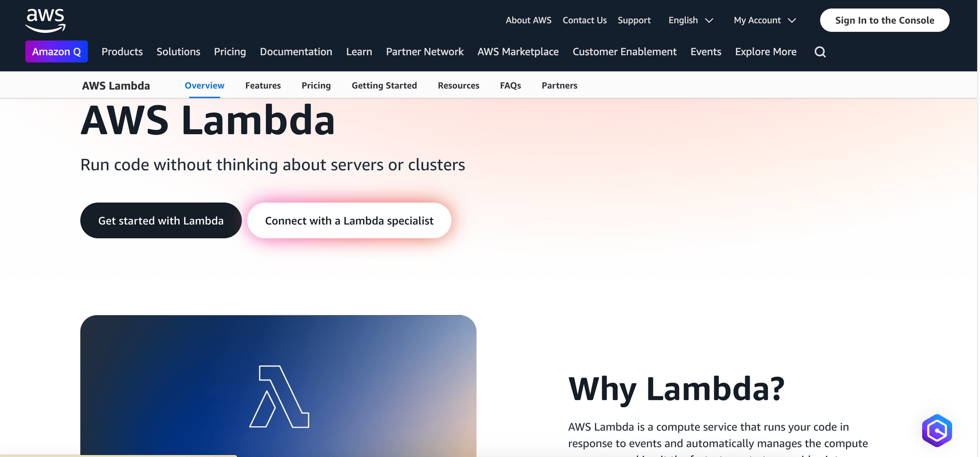Image resolution: width=980 pixels, height=457 pixels.
Task: Open the search magnifier icon
Action: pyautogui.click(x=820, y=52)
